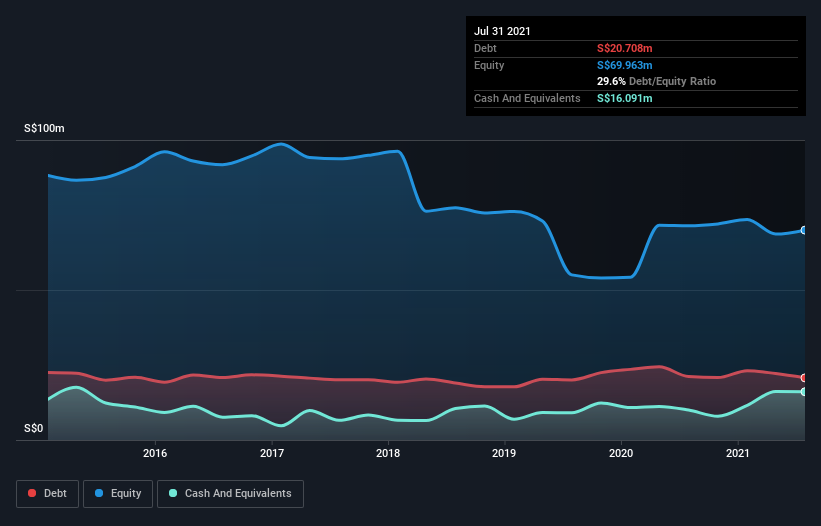Click the S$69.963m equity value
The height and width of the screenshot is (526, 821).
point(625,65)
